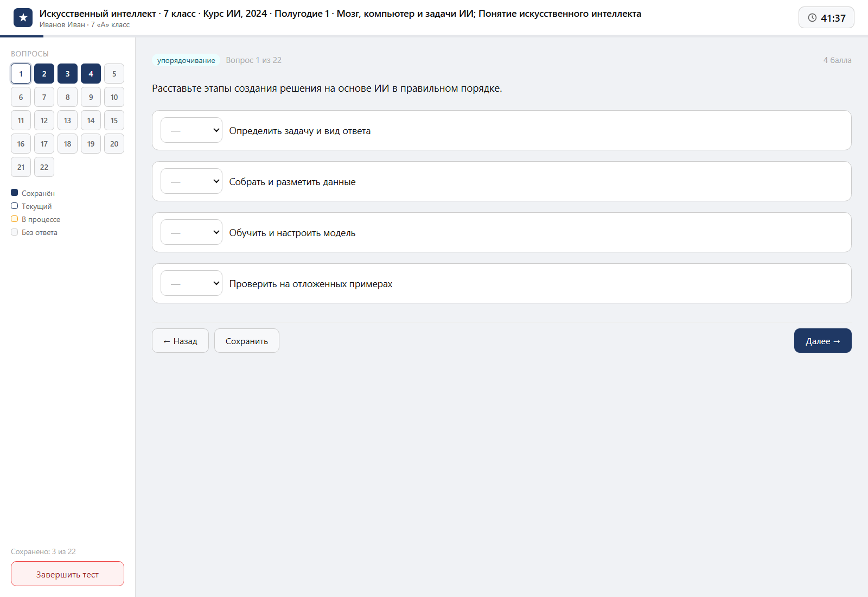Go to question 1 in navigator
This screenshot has height=597, width=868.
[21, 74]
